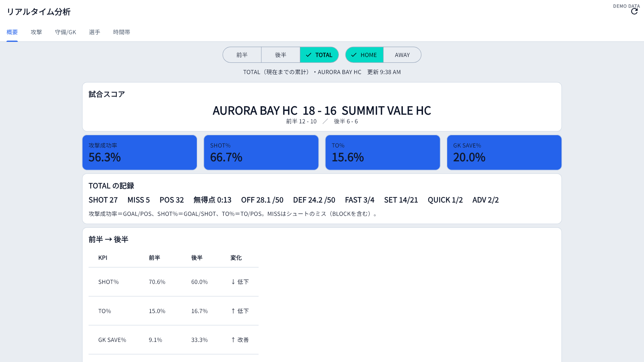Open the 時間帯 tab
This screenshot has height=362, width=644.
point(121,32)
